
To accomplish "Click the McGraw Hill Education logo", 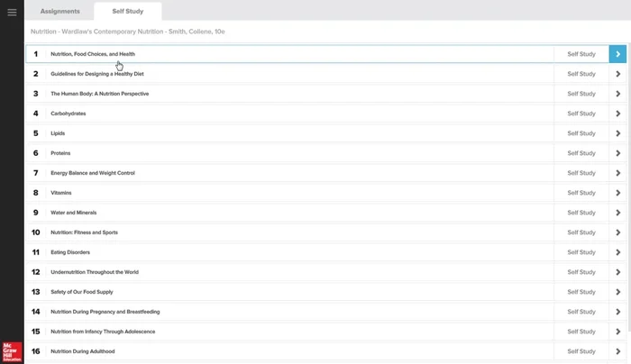I will click(x=12, y=351).
